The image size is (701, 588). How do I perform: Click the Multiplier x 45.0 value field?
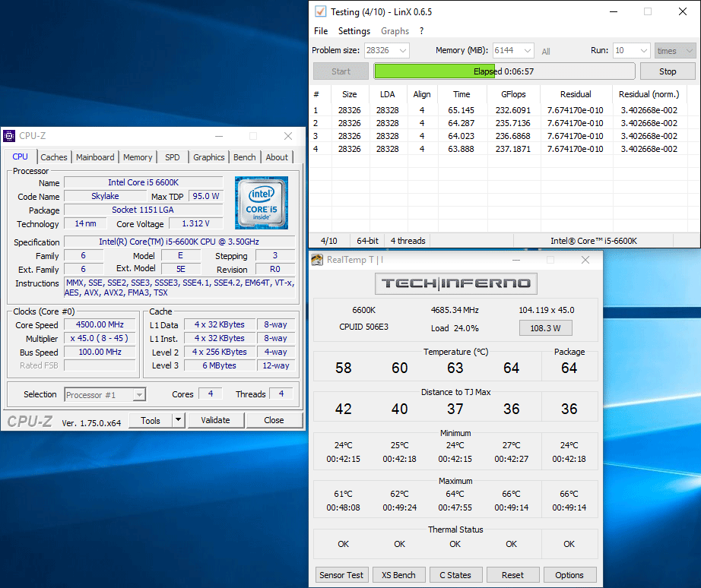100,338
